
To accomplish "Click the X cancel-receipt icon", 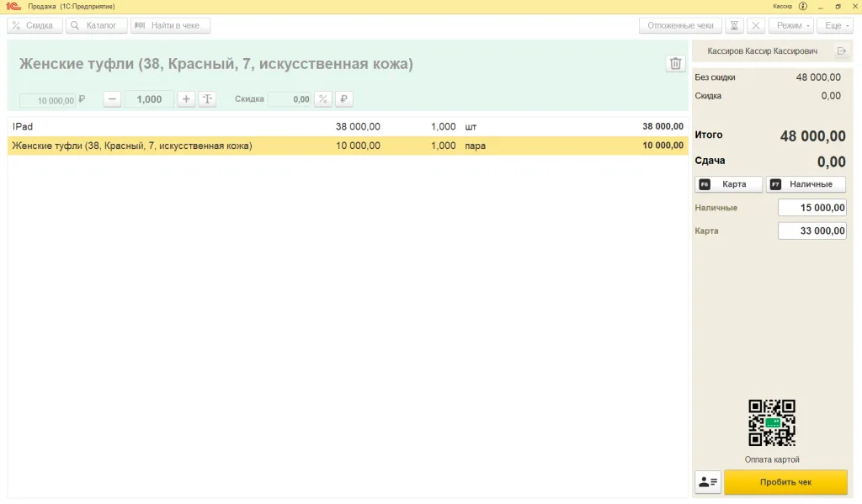I will coord(755,24).
